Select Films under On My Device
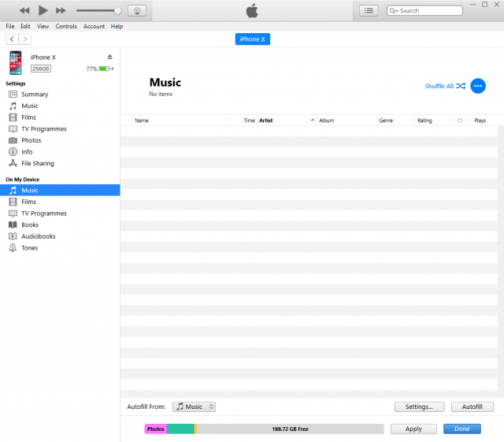The height and width of the screenshot is (442, 504). point(60,202)
